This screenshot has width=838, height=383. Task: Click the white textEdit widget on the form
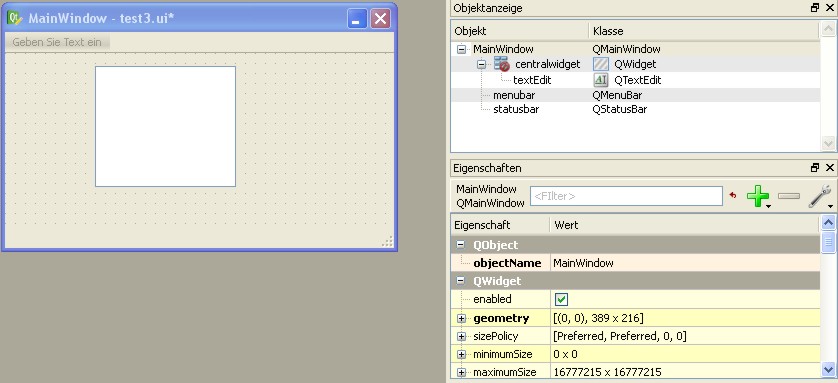165,127
